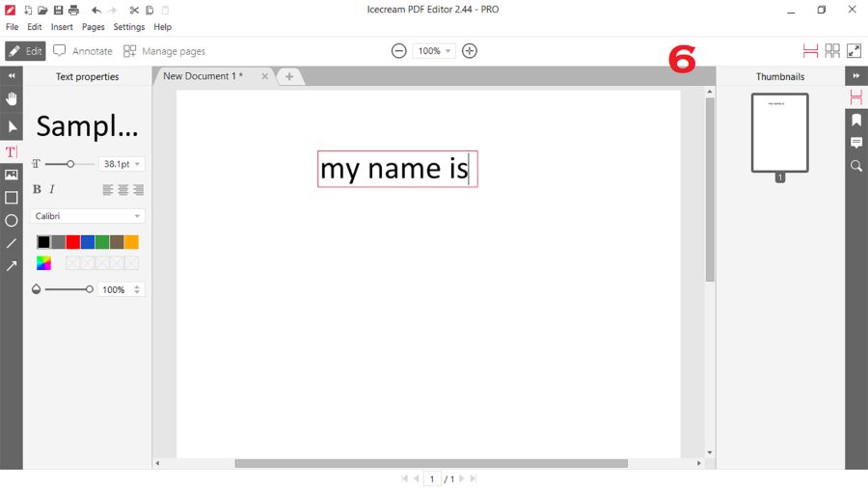Zoom out with the minus button
Image resolution: width=868 pixels, height=488 pixels.
tap(398, 51)
